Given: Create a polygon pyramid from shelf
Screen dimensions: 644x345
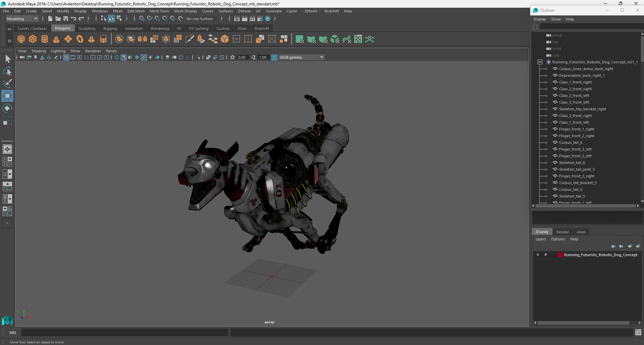Looking at the screenshot, I should [x=92, y=39].
